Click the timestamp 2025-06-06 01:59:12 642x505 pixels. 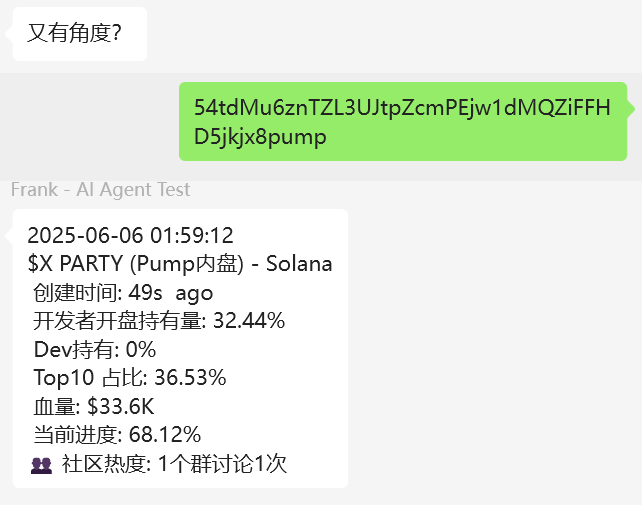(x=130, y=236)
